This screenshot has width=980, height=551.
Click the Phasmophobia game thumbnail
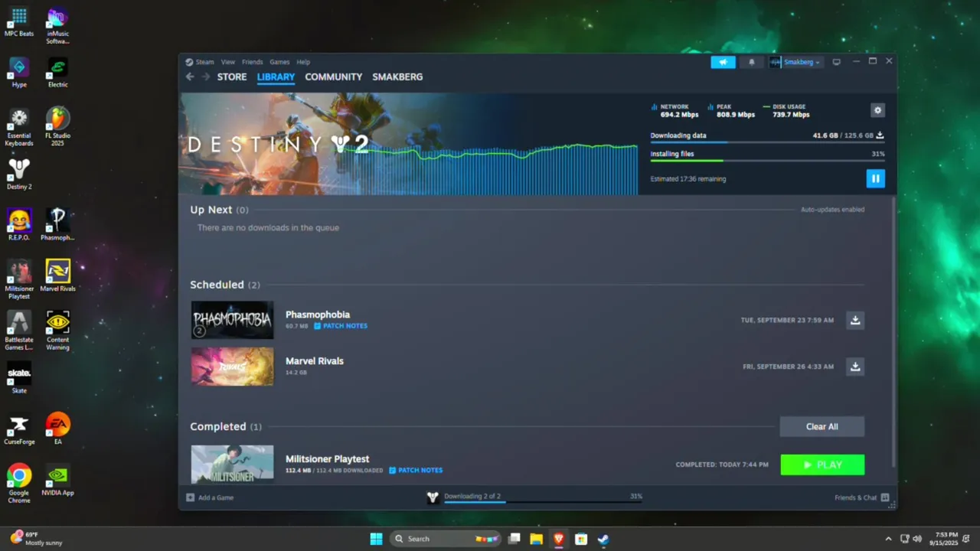coord(232,320)
